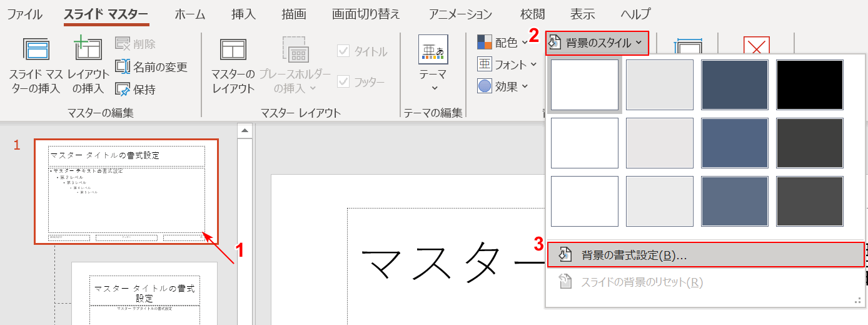Switch to the Draw (描画) tab

pos(294,14)
